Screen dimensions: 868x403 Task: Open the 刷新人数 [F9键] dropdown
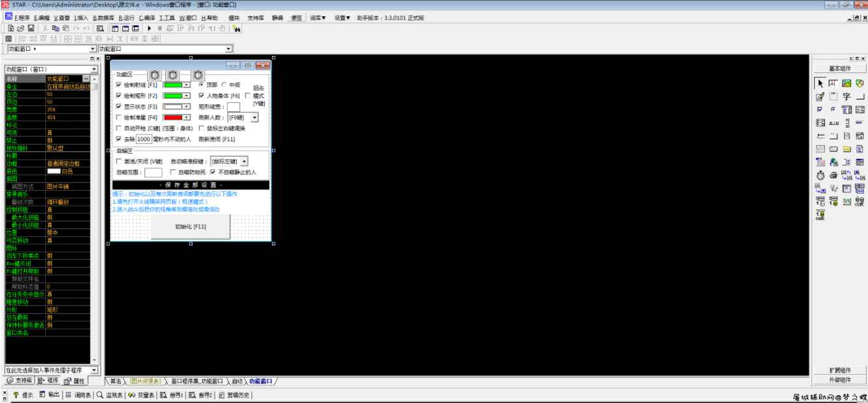point(254,118)
